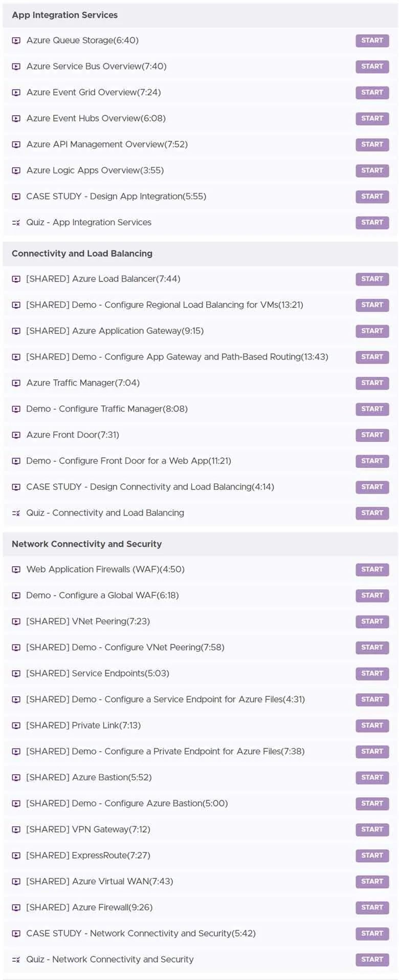The height and width of the screenshot is (980, 399).
Task: Click the video icon beside Web Application Firewalls (WAF)
Action: click(16, 569)
